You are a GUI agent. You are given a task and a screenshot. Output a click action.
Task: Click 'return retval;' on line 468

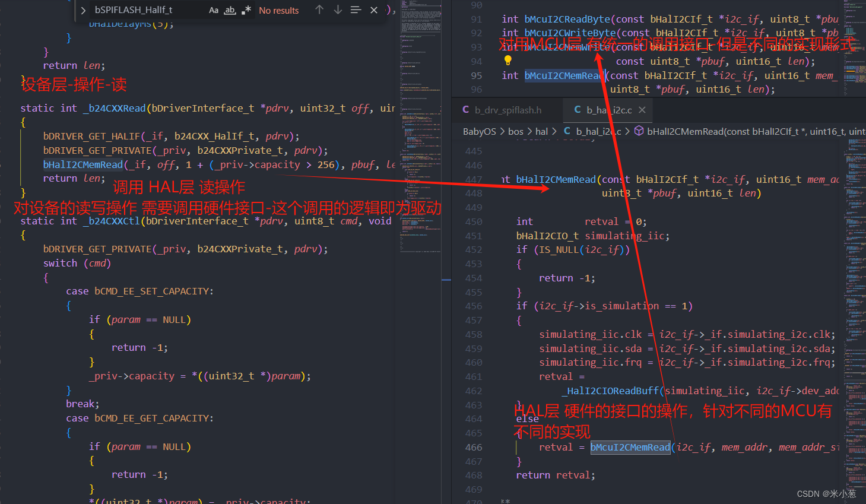tap(556, 475)
